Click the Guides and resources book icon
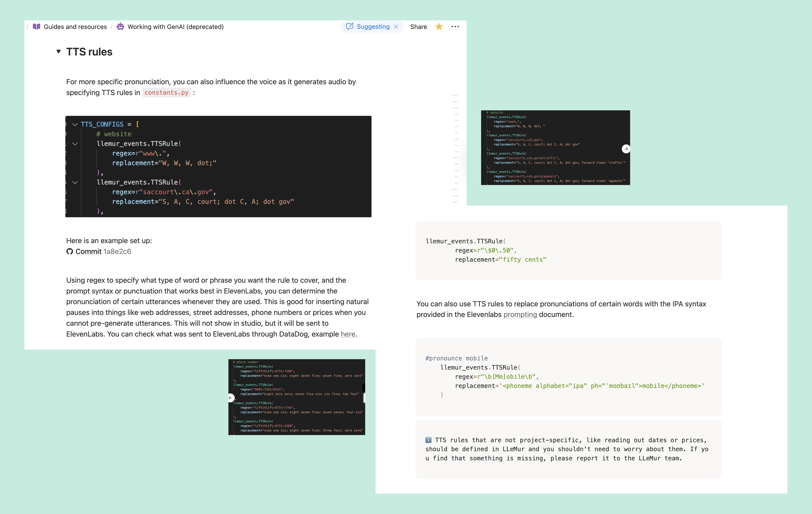The width and height of the screenshot is (812, 514). 36,27
